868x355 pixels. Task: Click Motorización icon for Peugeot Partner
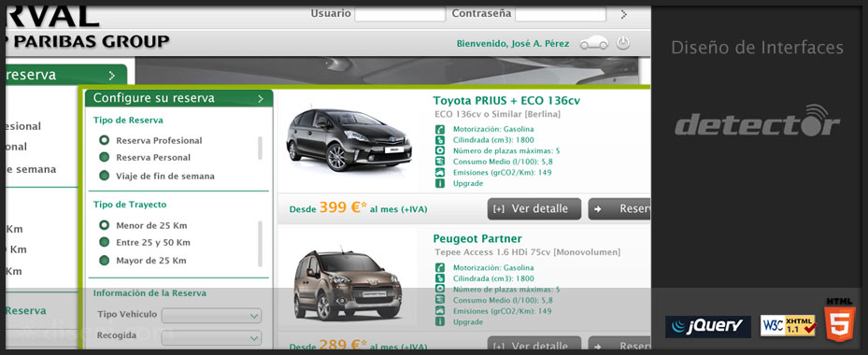[x=440, y=267]
